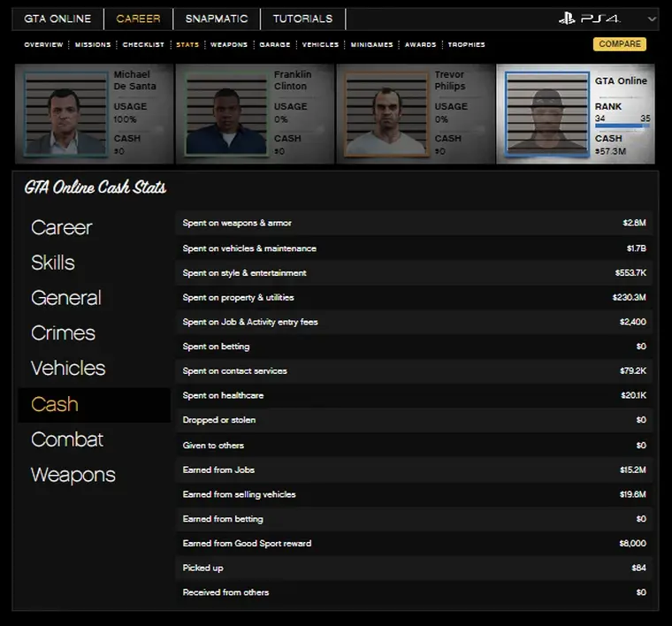Open the Snapmatic tab
The image size is (672, 626).
click(217, 19)
